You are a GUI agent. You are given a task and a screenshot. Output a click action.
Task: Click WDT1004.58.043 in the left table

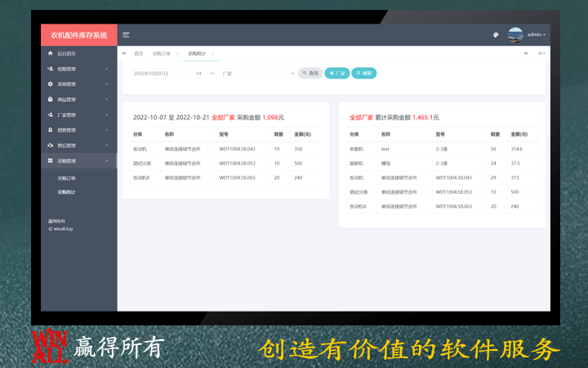237,149
